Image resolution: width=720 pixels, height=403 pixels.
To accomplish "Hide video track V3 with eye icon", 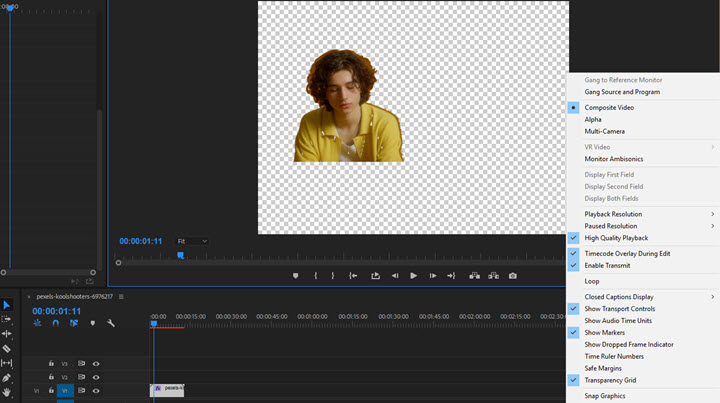I will click(x=96, y=364).
